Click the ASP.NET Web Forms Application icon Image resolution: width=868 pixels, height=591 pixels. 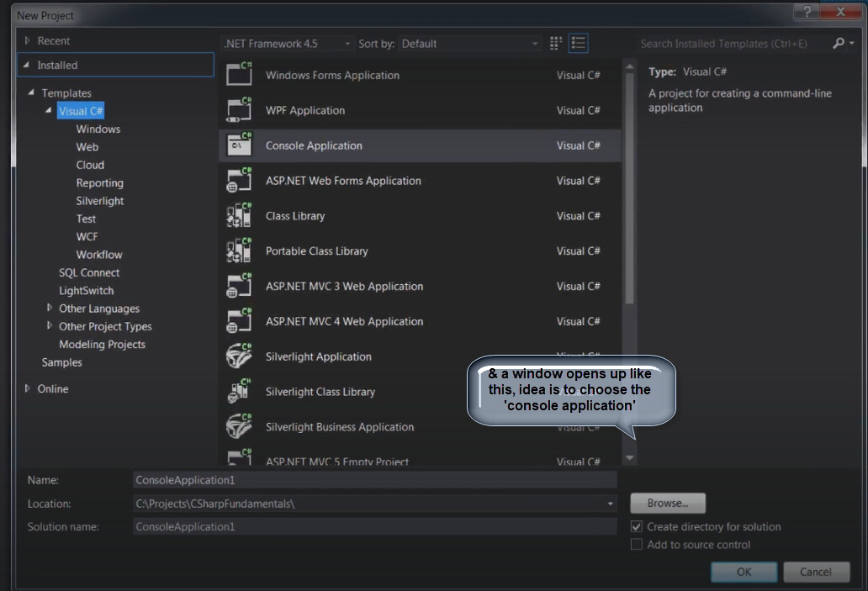pos(239,181)
